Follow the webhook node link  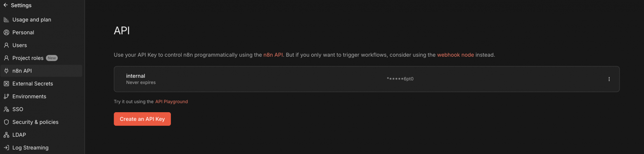(x=455, y=55)
